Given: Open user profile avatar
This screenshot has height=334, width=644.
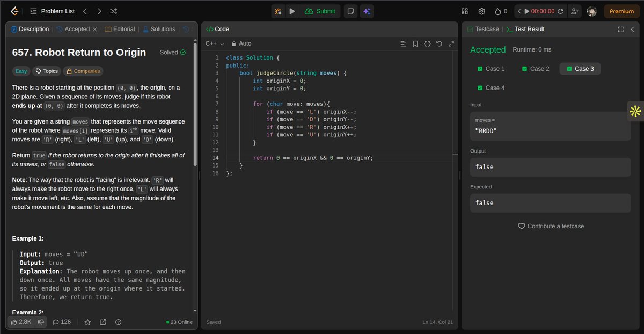Looking at the screenshot, I should point(592,11).
